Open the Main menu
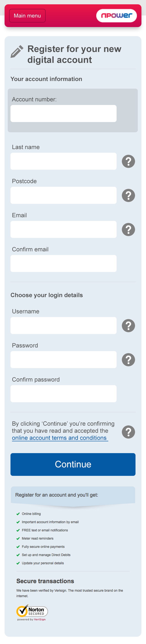Viewport: 146px width, 644px height. point(27,16)
